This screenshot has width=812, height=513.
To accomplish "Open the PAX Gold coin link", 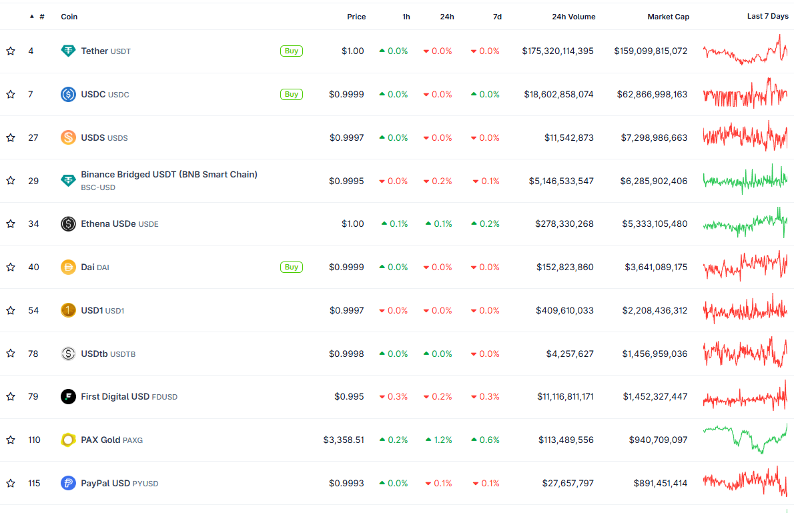I will click(112, 440).
